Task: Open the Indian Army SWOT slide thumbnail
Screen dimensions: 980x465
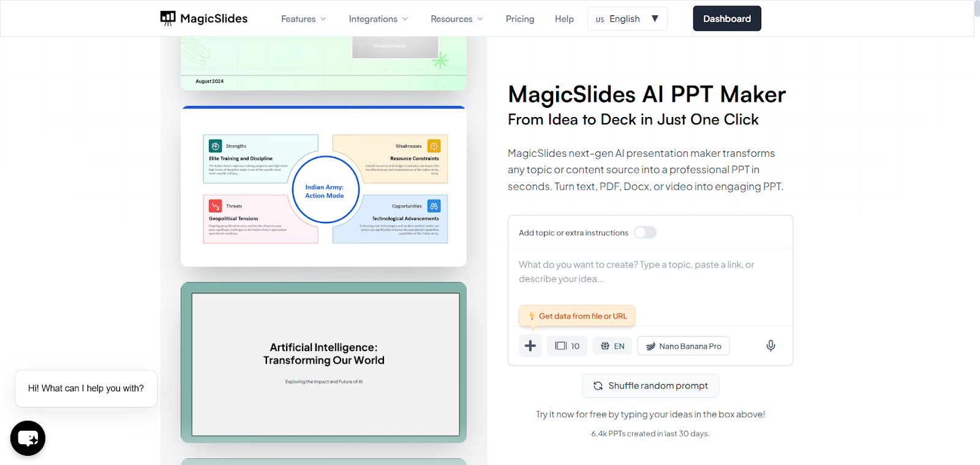Action: 324,187
